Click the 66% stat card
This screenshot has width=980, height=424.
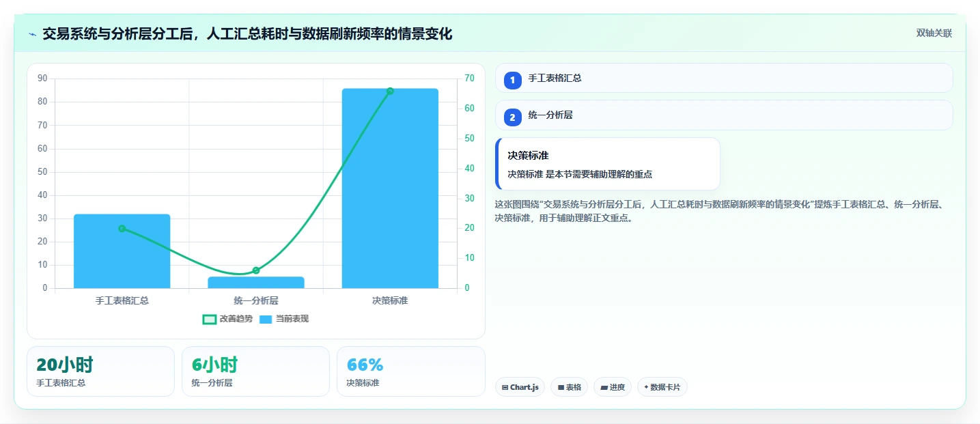click(411, 371)
